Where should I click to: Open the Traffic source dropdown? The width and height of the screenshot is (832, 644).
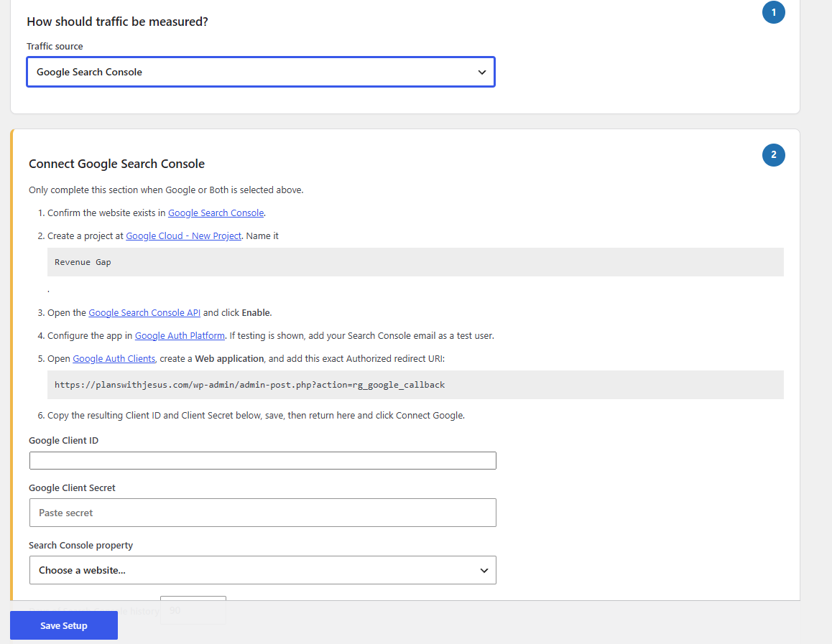261,72
